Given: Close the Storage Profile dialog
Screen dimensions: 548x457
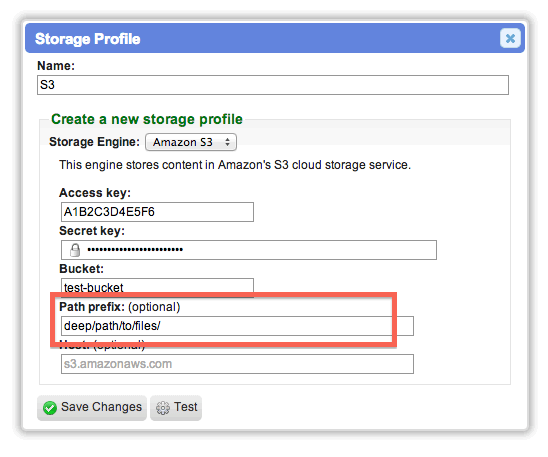Looking at the screenshot, I should (510, 38).
